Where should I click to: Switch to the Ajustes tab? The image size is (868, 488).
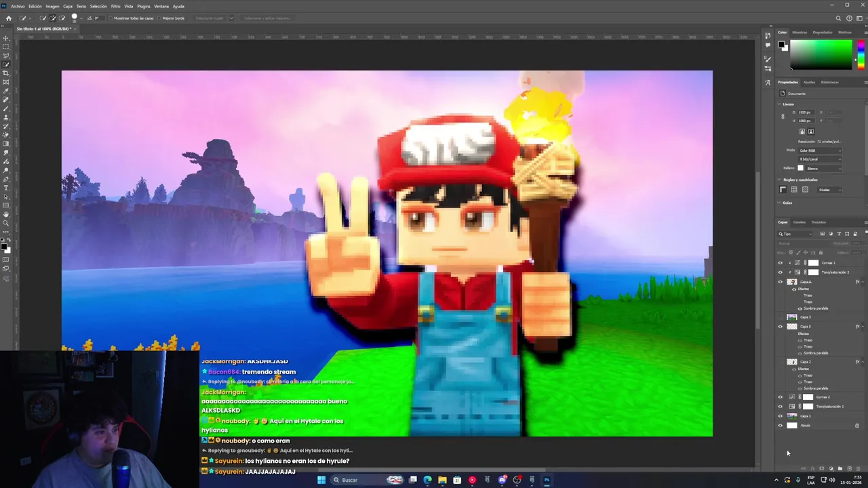pos(809,82)
